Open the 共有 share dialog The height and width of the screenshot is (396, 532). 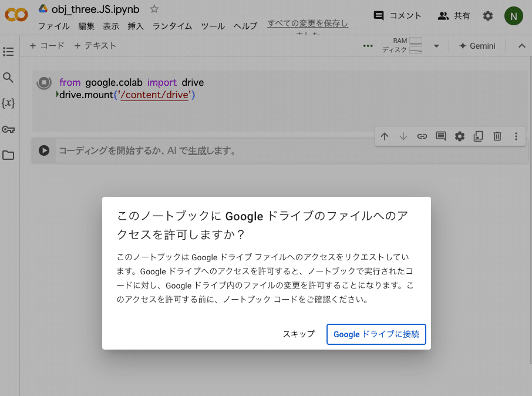454,16
